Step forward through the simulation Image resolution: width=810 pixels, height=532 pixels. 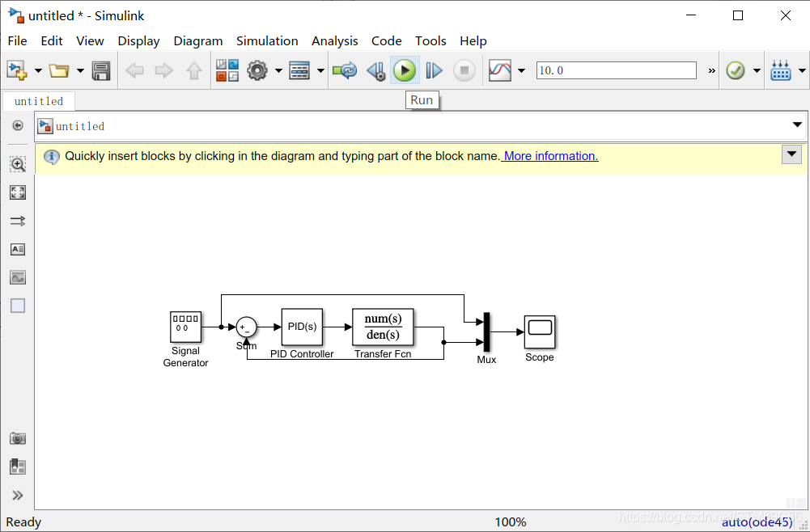(434, 70)
